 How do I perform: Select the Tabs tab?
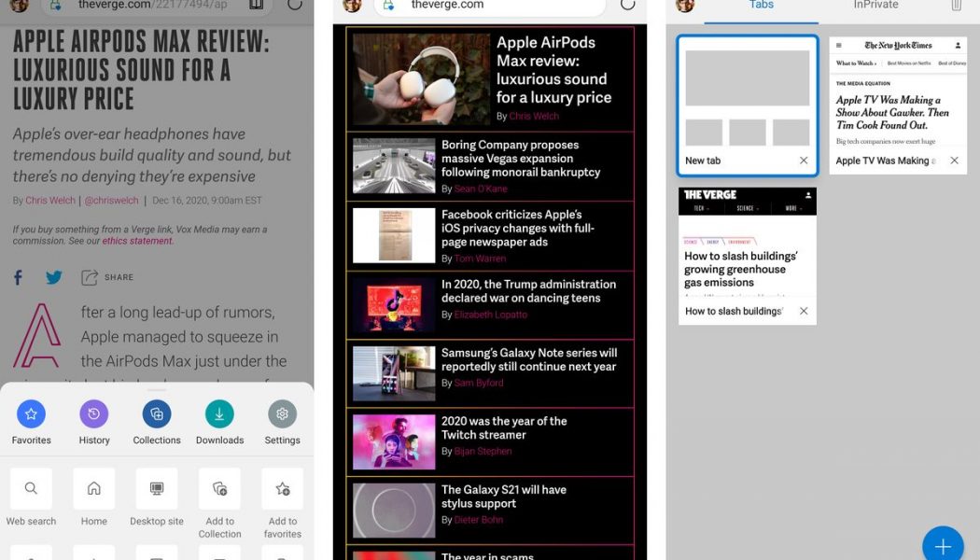click(761, 7)
